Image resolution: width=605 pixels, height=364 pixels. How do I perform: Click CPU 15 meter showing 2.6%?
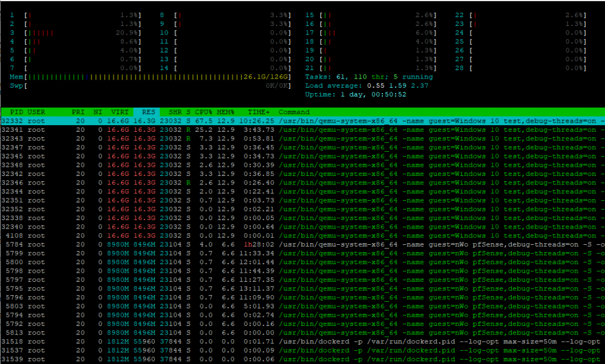click(371, 15)
